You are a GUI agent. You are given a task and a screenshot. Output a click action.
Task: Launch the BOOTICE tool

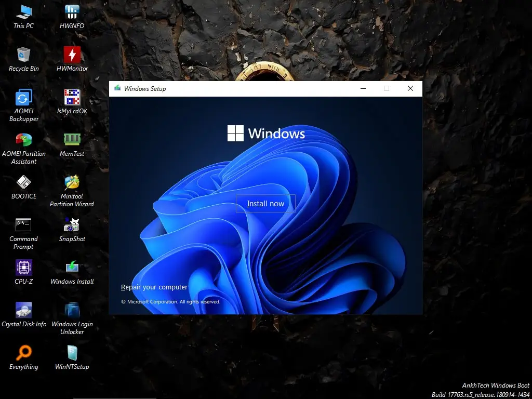[24, 183]
